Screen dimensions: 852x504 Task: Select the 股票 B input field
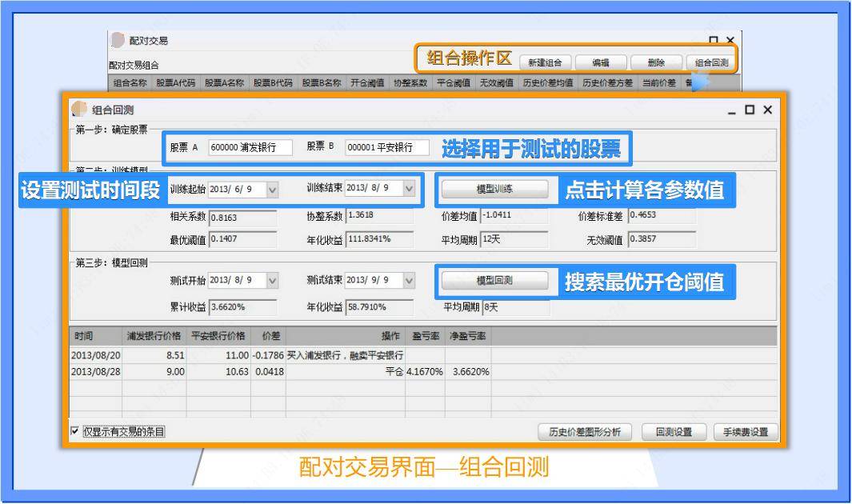point(387,147)
